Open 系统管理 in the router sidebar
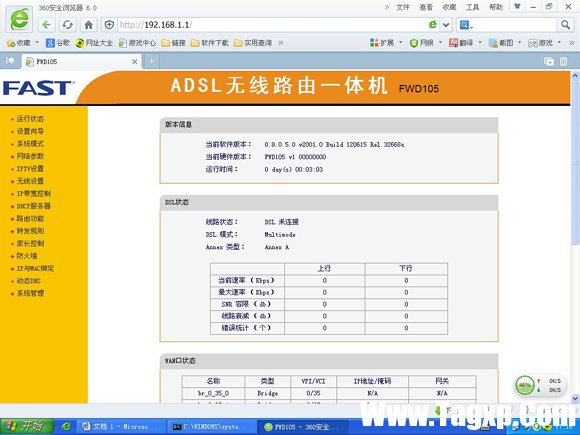580x435 pixels. (x=30, y=293)
